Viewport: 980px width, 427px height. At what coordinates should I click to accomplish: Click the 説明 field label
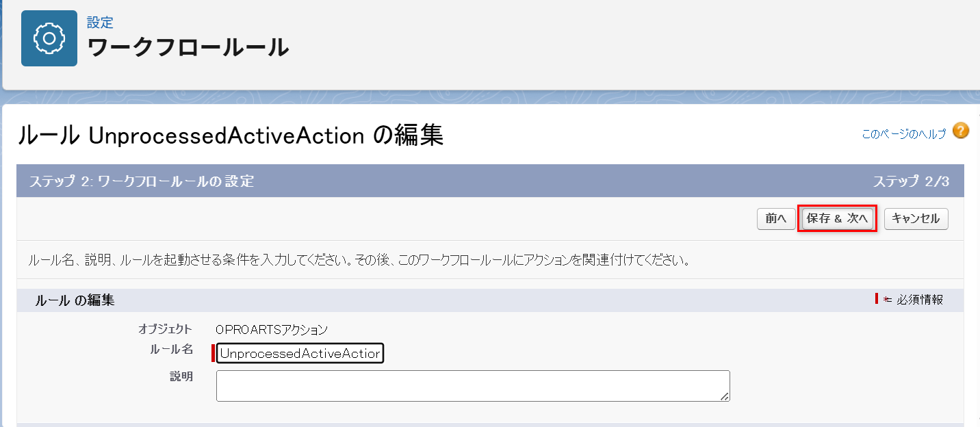tap(181, 376)
